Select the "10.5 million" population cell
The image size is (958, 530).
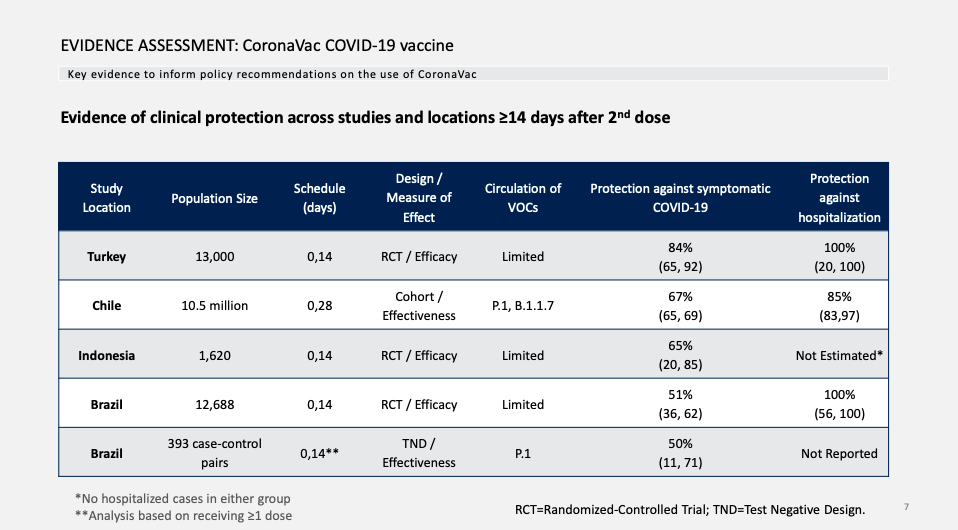[214, 306]
